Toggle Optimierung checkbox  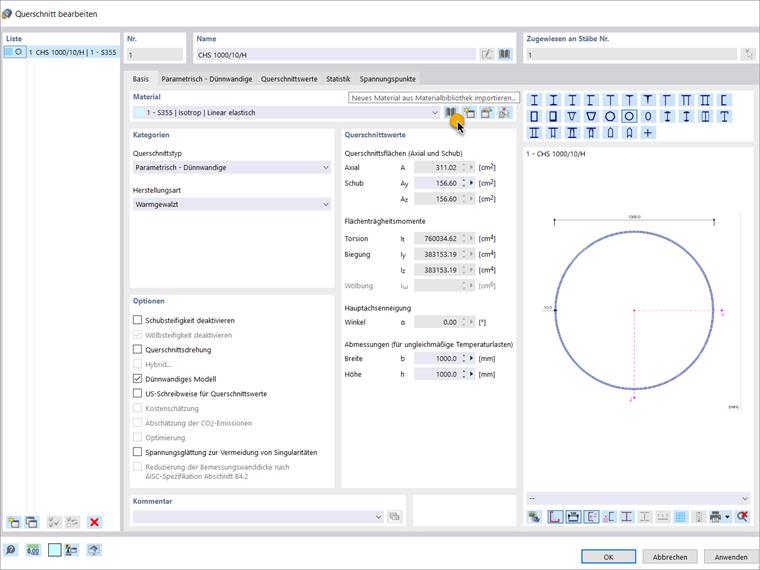tap(138, 437)
